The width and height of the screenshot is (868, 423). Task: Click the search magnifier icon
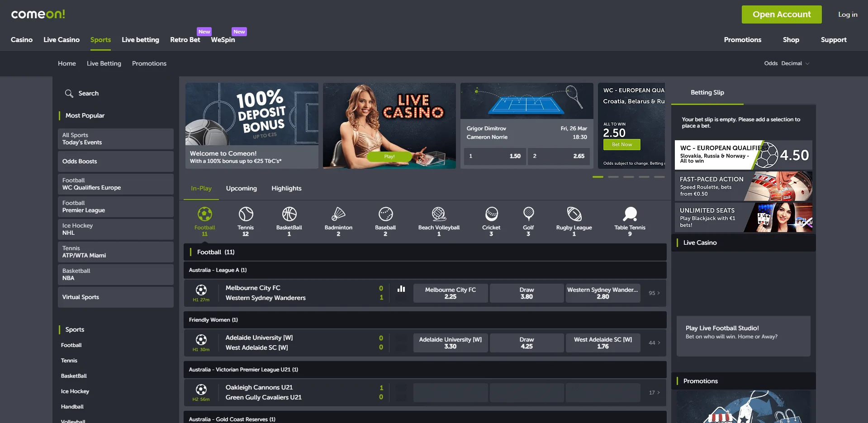[69, 94]
